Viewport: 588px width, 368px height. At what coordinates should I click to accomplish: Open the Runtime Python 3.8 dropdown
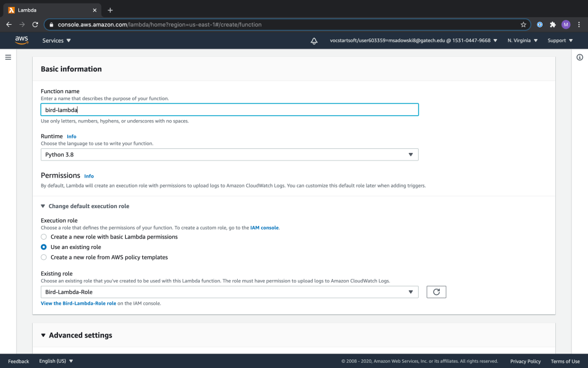[x=229, y=155]
